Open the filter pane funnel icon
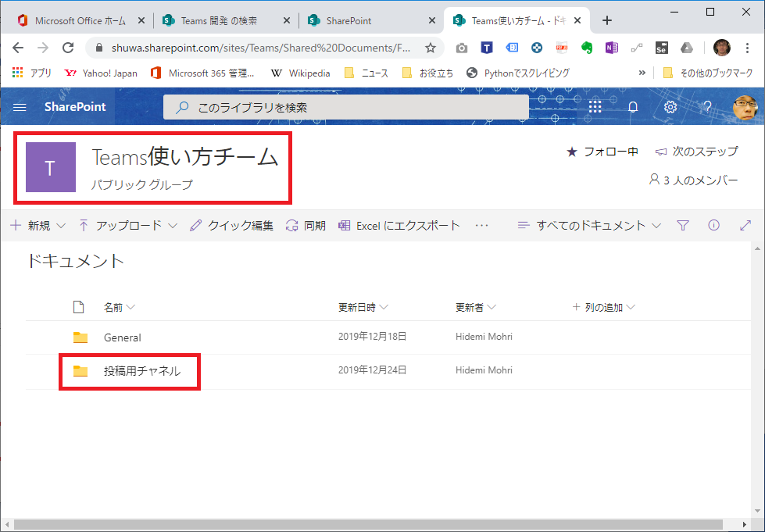 click(x=682, y=226)
